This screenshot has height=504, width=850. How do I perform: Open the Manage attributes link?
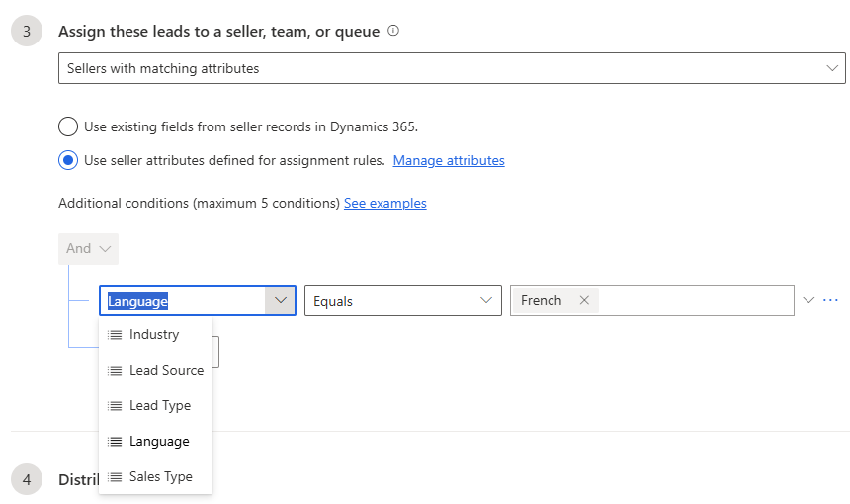(449, 160)
